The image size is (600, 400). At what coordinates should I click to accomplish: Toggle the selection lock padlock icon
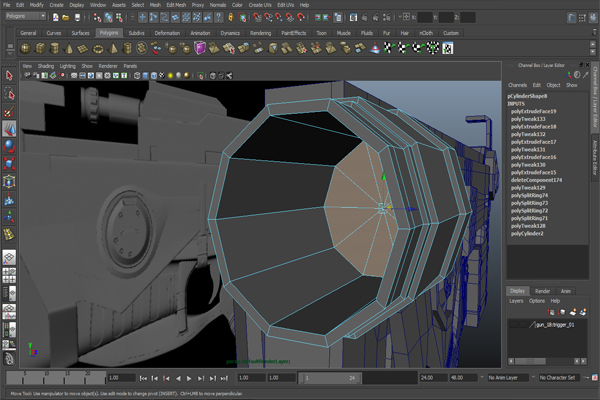(231, 17)
